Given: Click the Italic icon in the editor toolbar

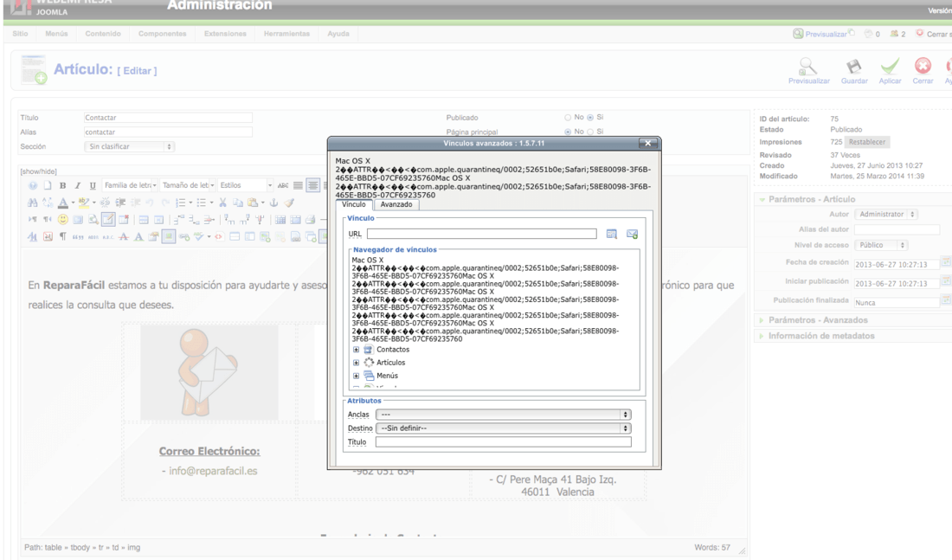Looking at the screenshot, I should 78,185.
